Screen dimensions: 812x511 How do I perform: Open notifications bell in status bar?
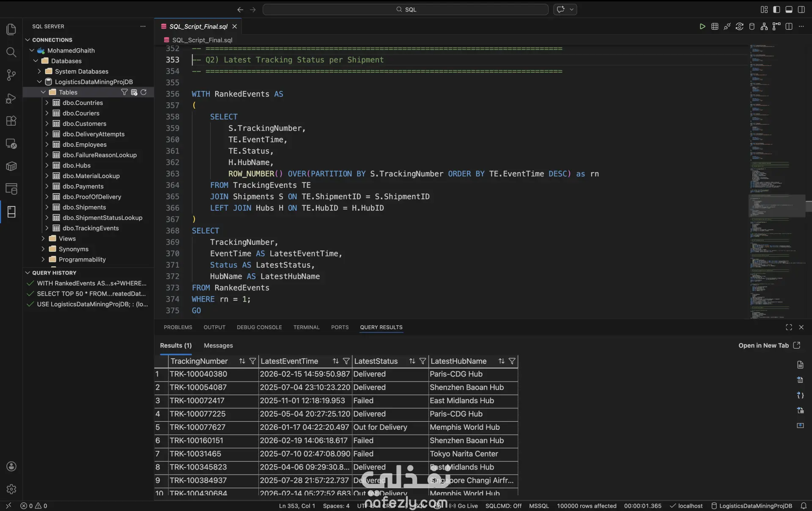tap(803, 506)
